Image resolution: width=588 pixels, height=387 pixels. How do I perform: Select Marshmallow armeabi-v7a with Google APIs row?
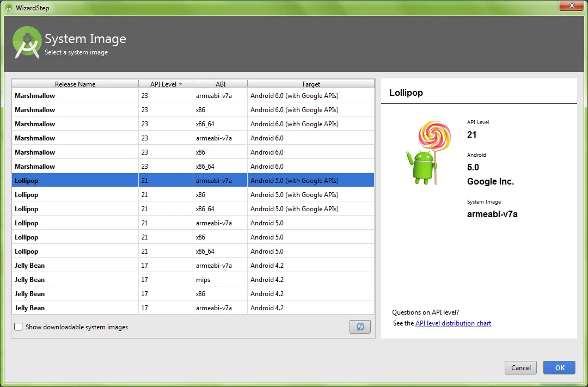click(193, 96)
